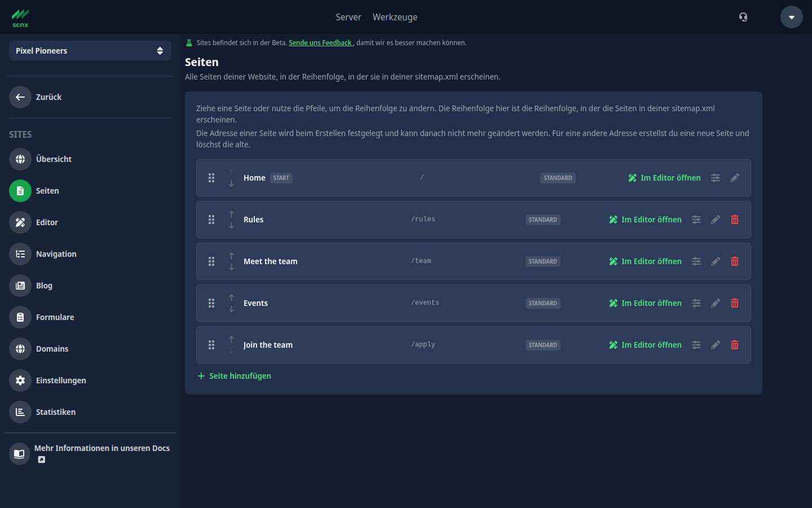Edit the Home page with pencil
Screen dimensions: 812x508
[x=735, y=178]
